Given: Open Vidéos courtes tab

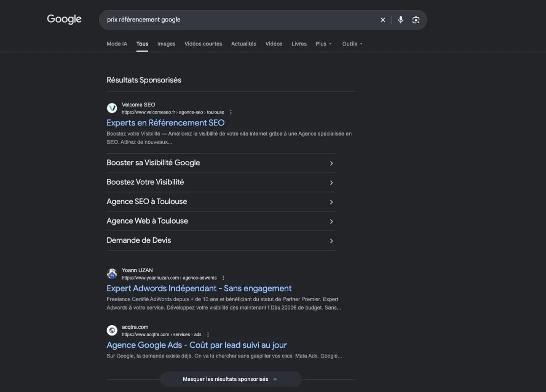Looking at the screenshot, I should pos(203,44).
